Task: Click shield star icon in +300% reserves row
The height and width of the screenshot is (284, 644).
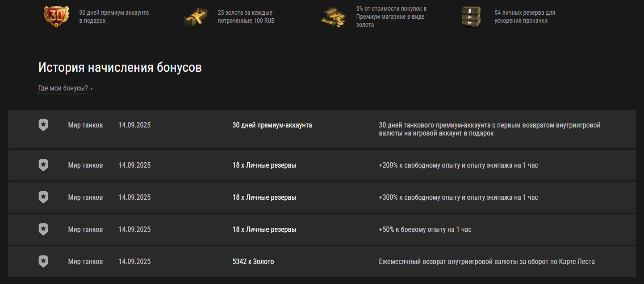Action: click(43, 198)
